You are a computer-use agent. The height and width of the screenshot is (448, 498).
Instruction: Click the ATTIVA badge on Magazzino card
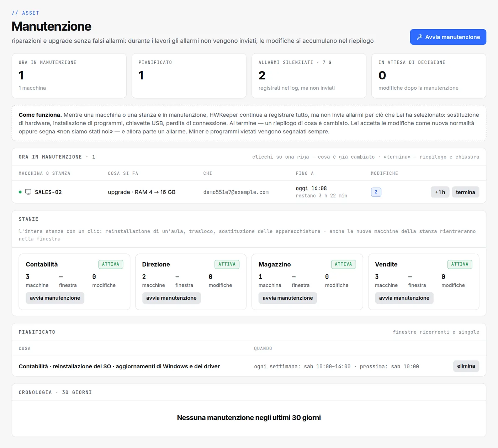[x=343, y=264]
